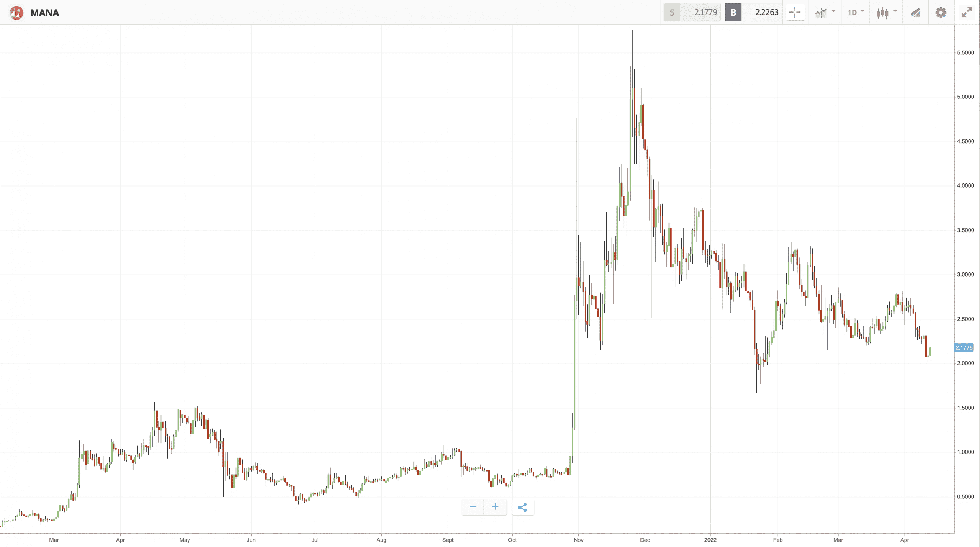This screenshot has height=547, width=980.
Task: Click the 5.0000 price axis label
Action: 965,97
